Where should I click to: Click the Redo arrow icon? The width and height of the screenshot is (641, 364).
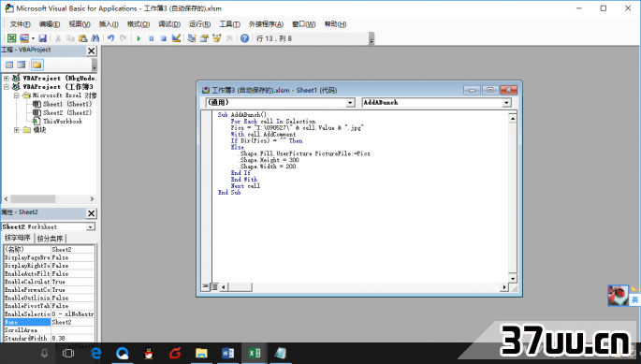pos(123,38)
